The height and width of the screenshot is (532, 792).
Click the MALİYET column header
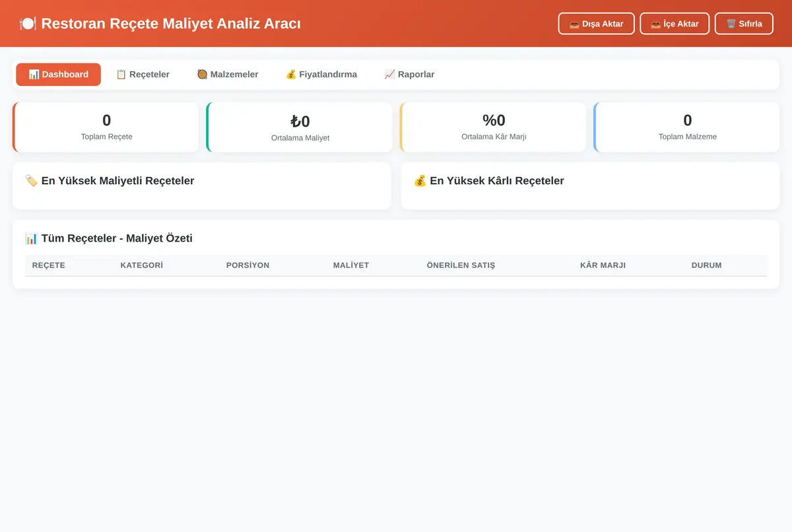[x=351, y=265]
